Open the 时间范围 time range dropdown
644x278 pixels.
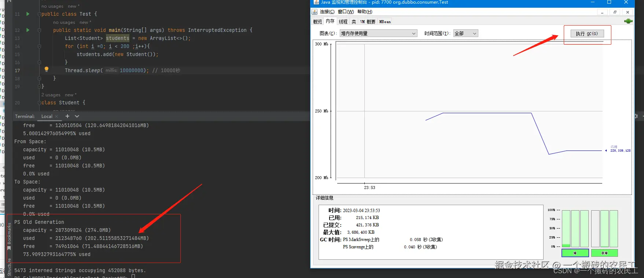[x=465, y=33]
